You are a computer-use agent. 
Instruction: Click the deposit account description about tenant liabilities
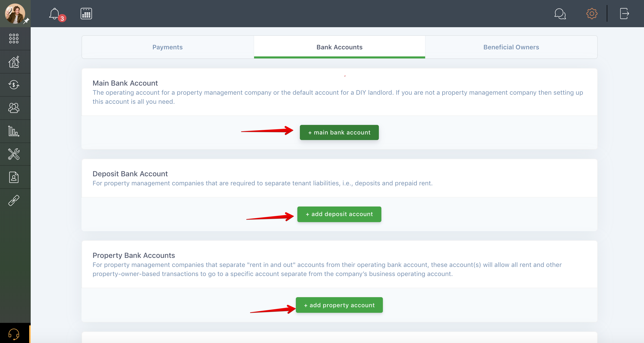pyautogui.click(x=262, y=183)
